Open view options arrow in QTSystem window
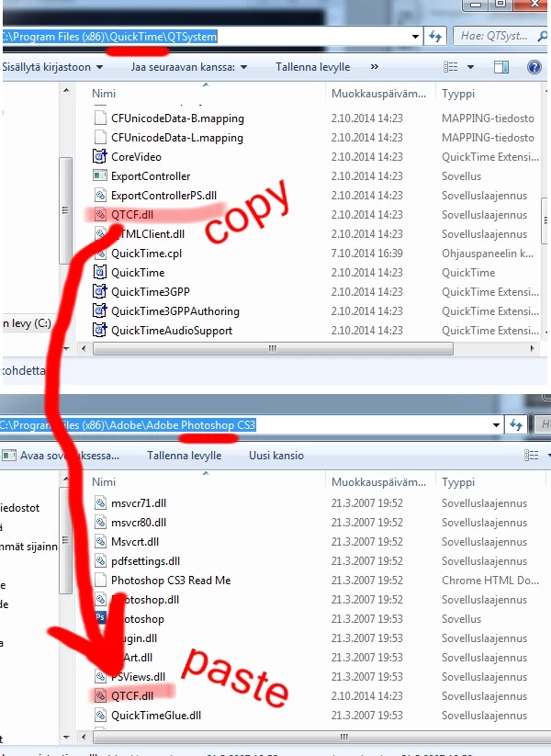This screenshot has height=756, width=551. point(470,67)
